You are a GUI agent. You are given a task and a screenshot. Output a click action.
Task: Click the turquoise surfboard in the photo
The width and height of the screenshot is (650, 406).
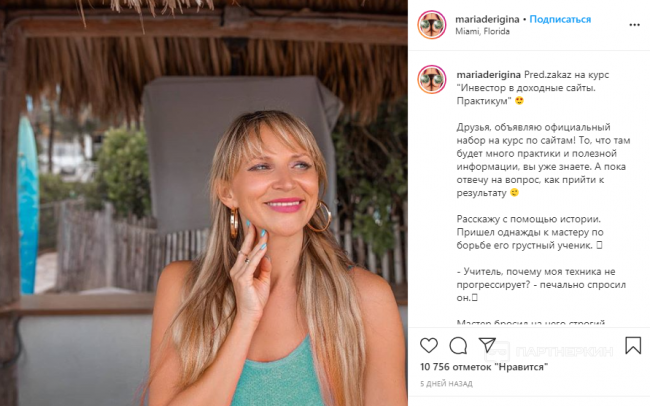27,200
